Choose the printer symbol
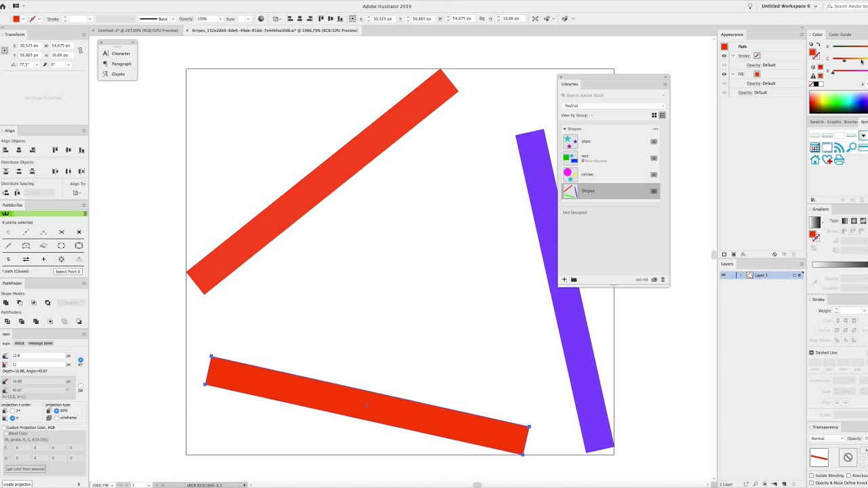The image size is (868, 488). 840,160
